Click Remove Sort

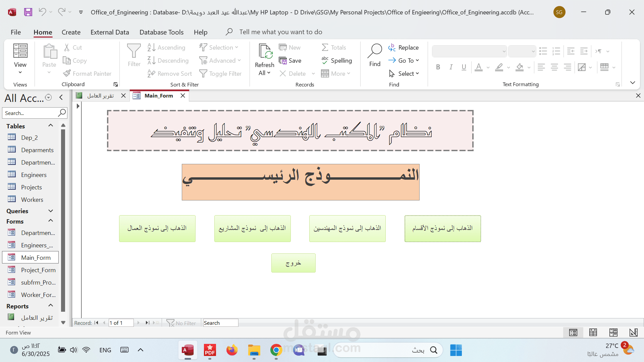[x=170, y=74]
